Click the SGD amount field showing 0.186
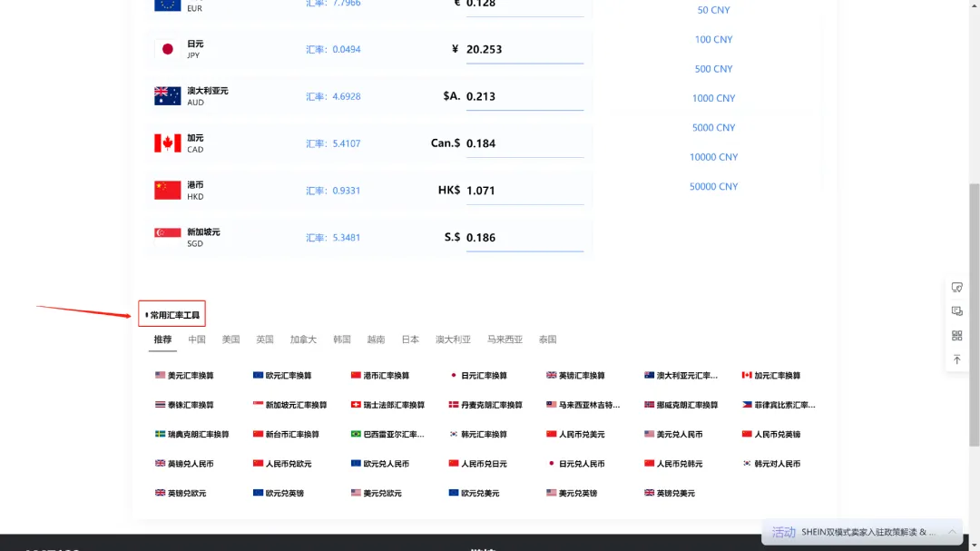This screenshot has height=551, width=980. [525, 238]
